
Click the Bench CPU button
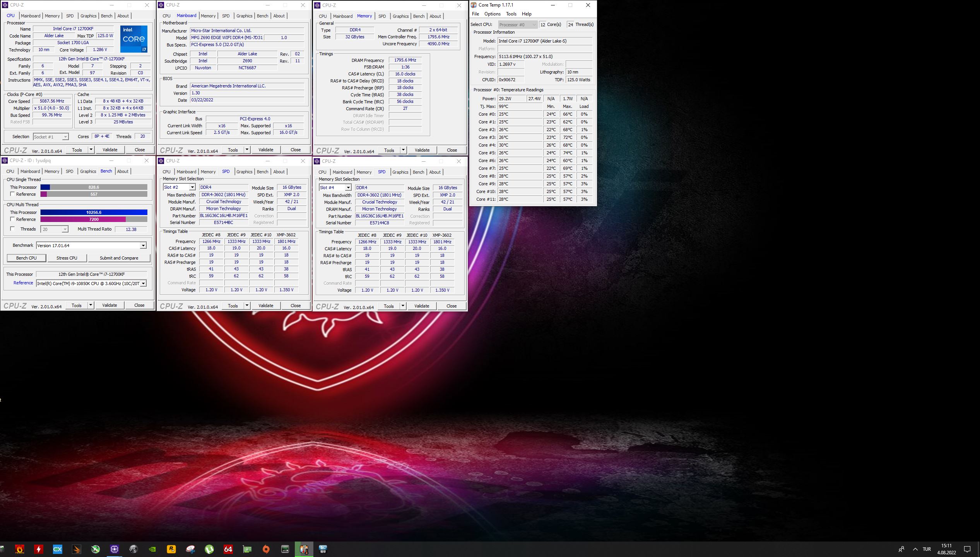coord(26,258)
